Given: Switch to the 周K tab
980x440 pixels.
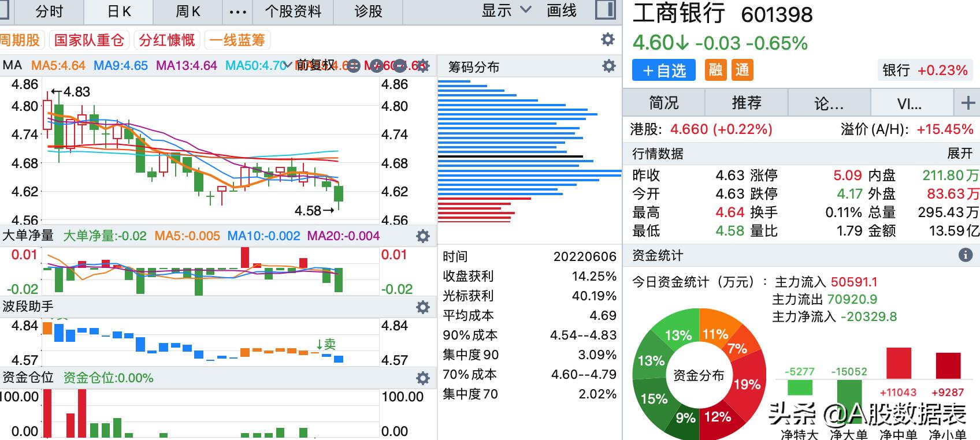Looking at the screenshot, I should [x=188, y=11].
